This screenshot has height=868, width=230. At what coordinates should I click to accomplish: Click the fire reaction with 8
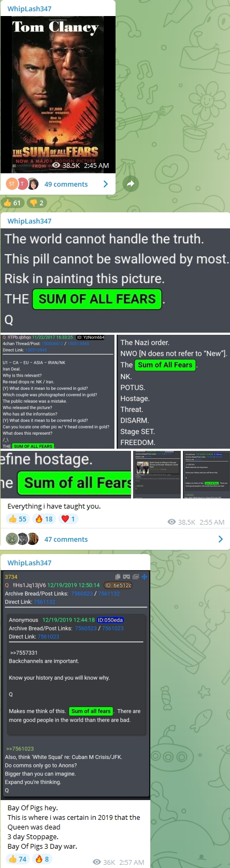click(42, 859)
